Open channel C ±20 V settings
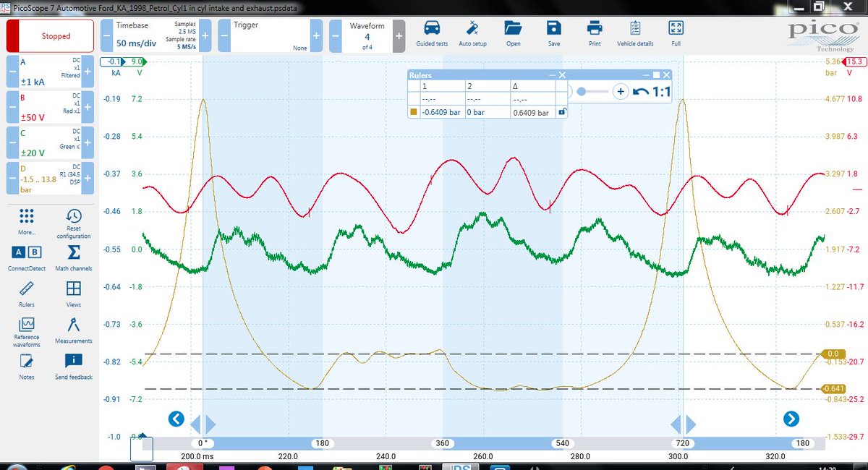The image size is (868, 470). point(50,142)
